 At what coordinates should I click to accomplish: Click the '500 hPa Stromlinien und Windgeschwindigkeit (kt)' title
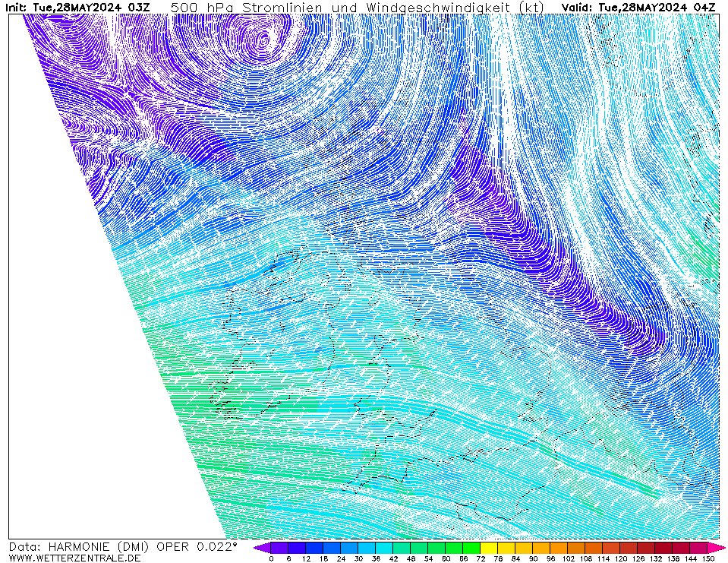358,7
